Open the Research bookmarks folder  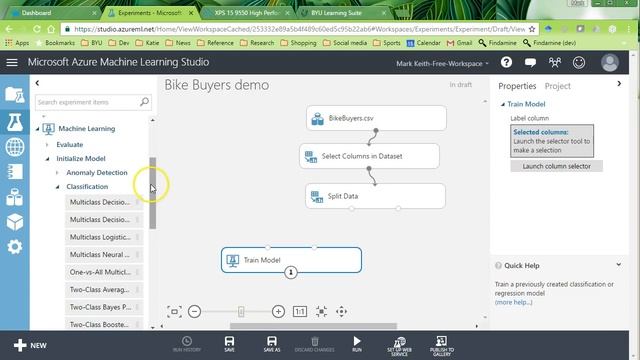click(x=257, y=43)
